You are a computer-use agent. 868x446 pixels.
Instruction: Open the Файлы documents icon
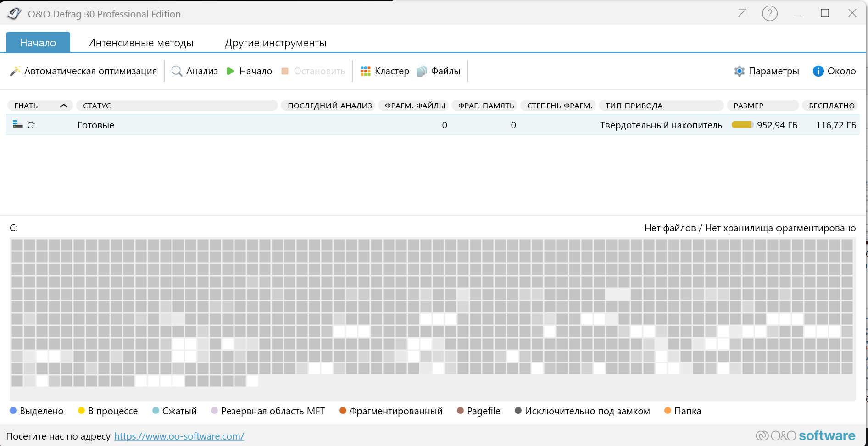pos(422,71)
